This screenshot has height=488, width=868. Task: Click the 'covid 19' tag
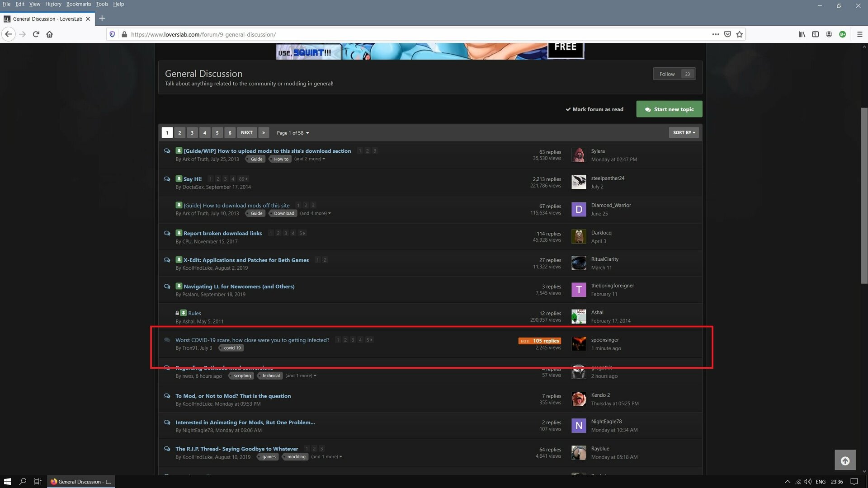click(232, 348)
